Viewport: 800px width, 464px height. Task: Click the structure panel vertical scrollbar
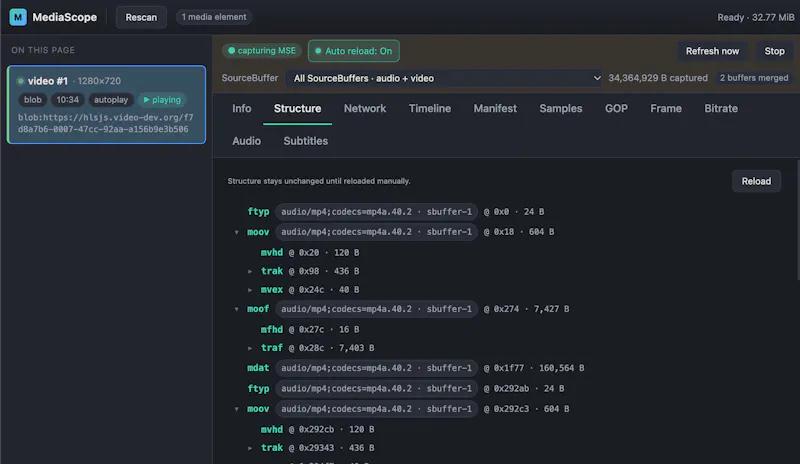tap(797, 219)
